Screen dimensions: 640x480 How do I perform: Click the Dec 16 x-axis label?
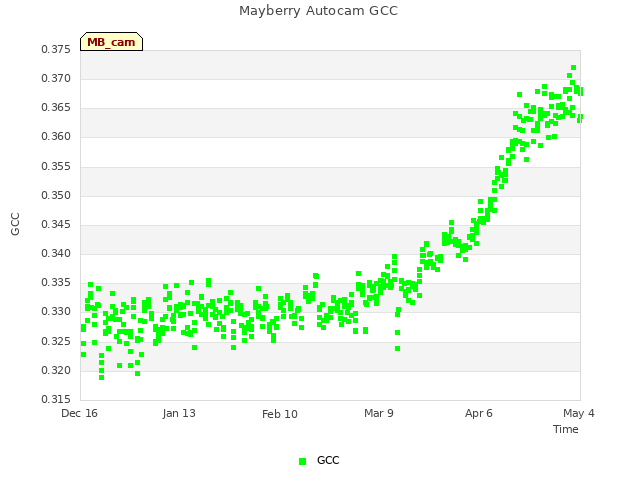click(x=79, y=413)
